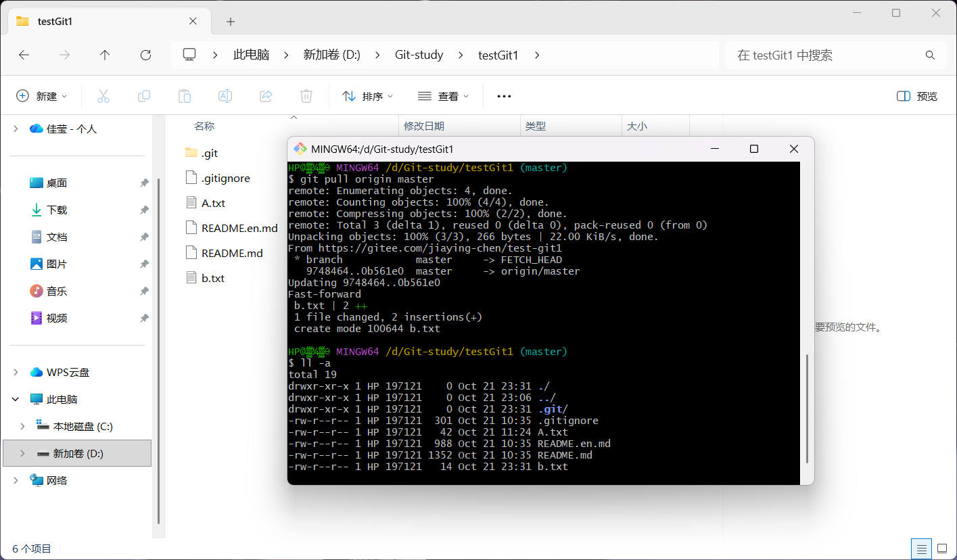Viewport: 957px width, 560px height.
Task: Click the Paste clipboard icon
Action: tap(185, 96)
